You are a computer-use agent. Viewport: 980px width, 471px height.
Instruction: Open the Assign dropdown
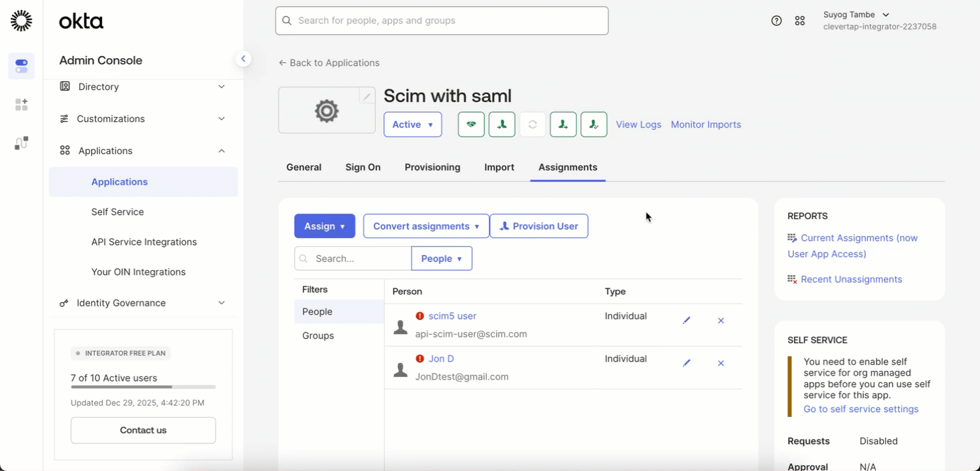tap(325, 225)
